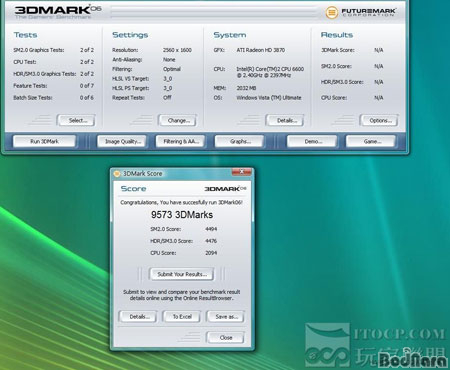Image resolution: width=450 pixels, height=370 pixels.
Task: Click the 3DMark Score N/A result
Action: click(x=379, y=50)
